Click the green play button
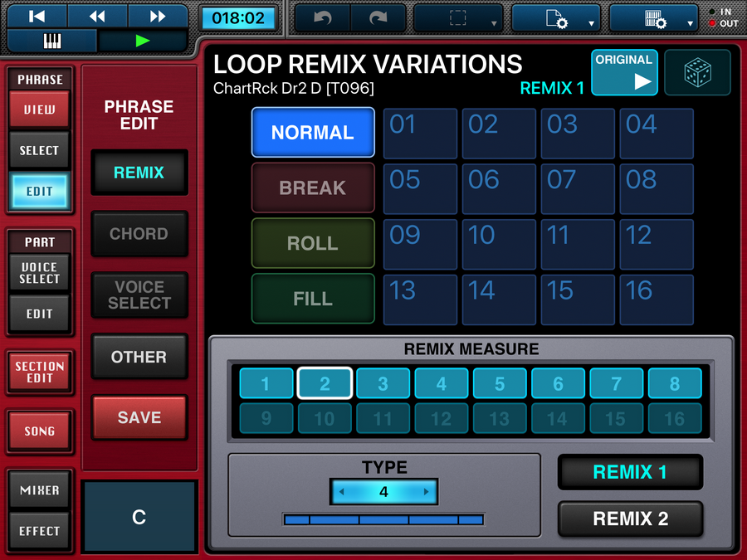 coord(143,41)
